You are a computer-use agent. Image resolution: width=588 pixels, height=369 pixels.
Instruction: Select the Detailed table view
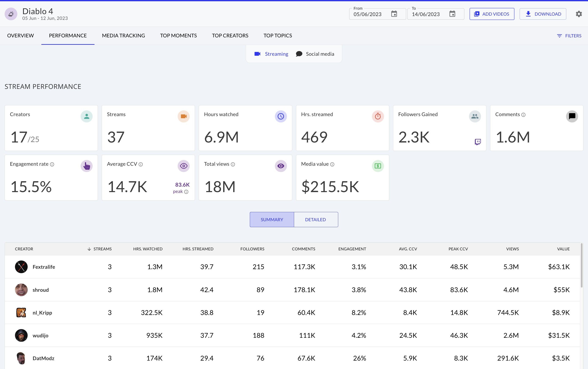pyautogui.click(x=315, y=219)
